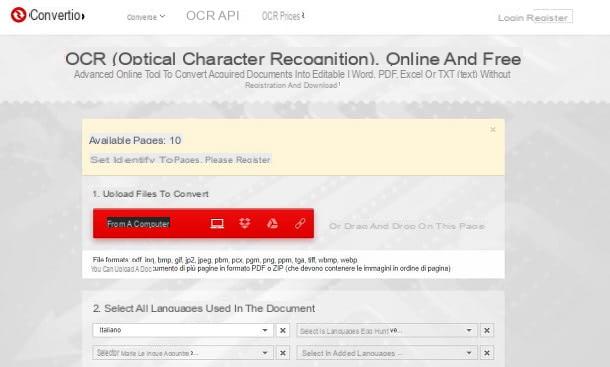610x367 pixels.
Task: Click the '1. Upload Files To Convert' heading
Action: click(x=151, y=194)
